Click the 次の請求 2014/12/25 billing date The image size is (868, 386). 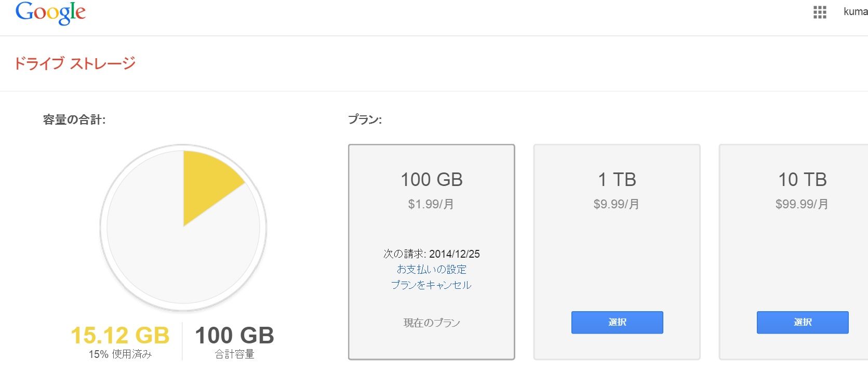(431, 254)
